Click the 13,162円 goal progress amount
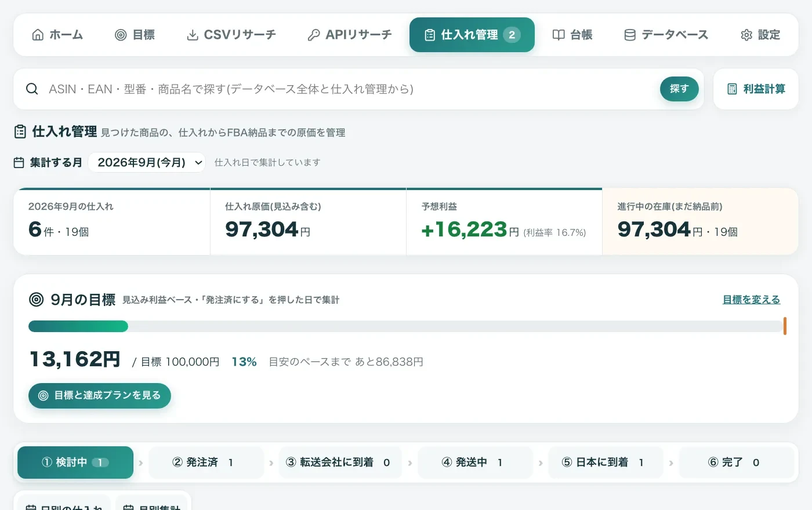The width and height of the screenshot is (812, 510). tap(75, 359)
